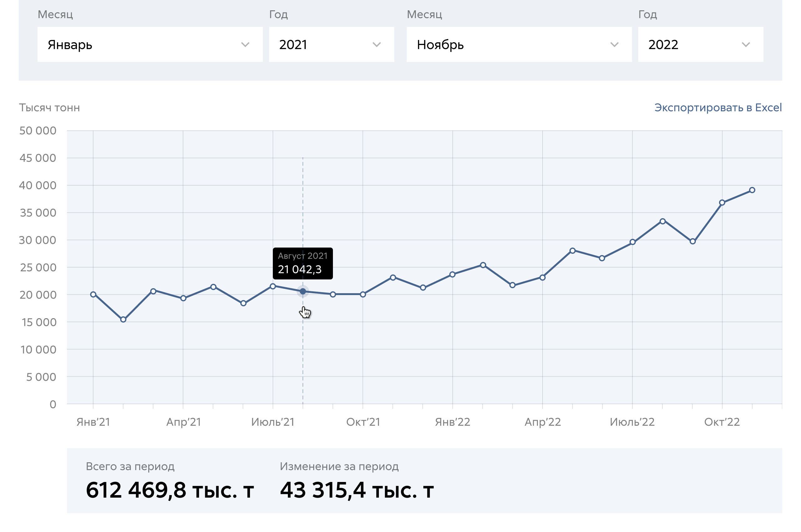
Task: Click the Окт'22 data point on the line
Action: tap(722, 203)
